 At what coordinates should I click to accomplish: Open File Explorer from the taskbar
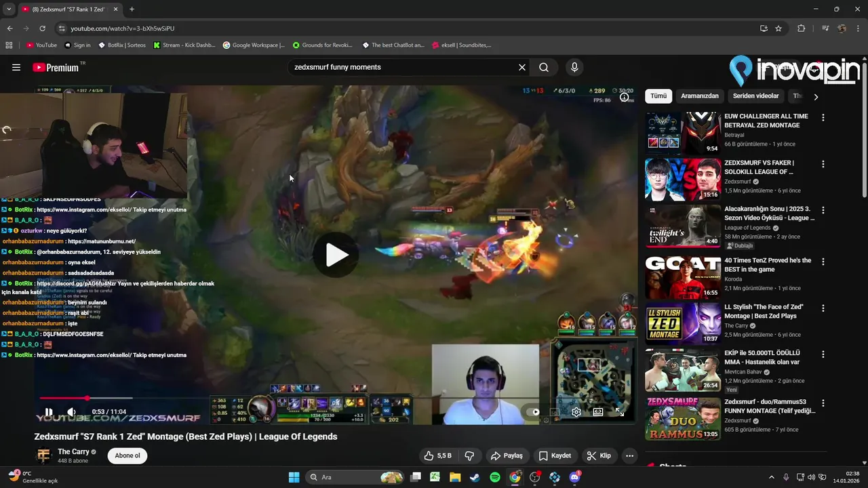454,477
